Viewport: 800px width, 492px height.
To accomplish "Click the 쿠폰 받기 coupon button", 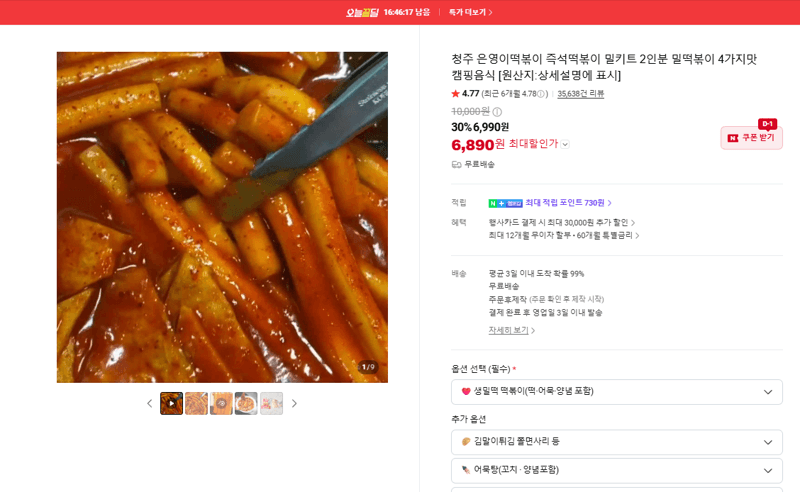I will (751, 138).
